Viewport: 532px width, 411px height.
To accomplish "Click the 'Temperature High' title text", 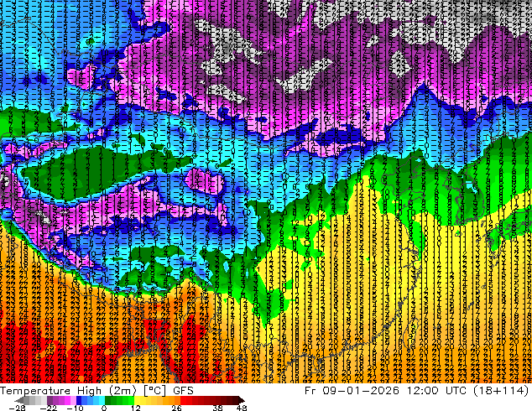I will point(50,391).
